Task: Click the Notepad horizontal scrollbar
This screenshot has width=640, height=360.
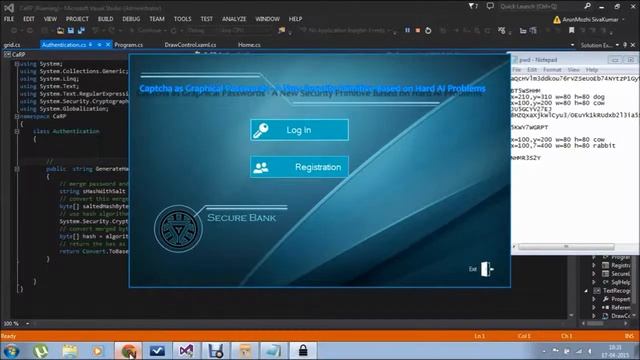Action: pos(566,247)
